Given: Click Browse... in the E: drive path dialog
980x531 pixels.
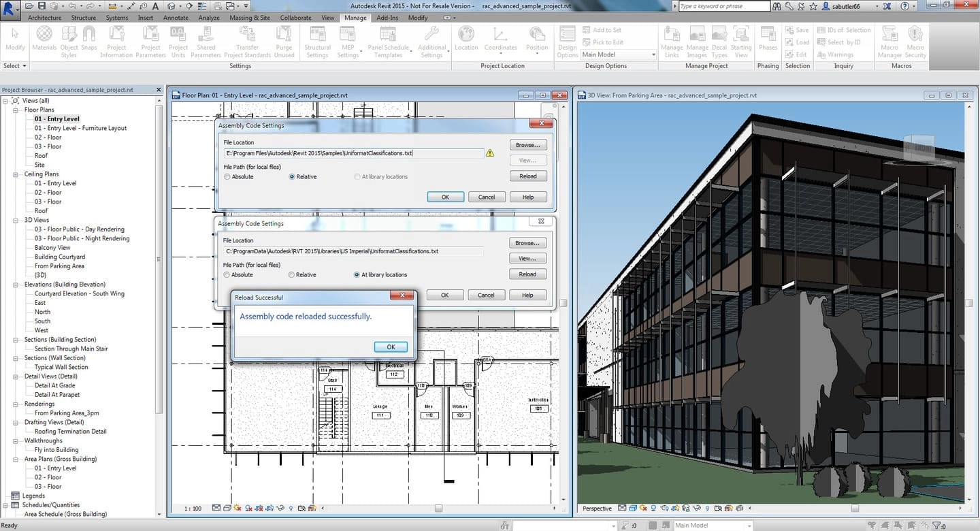Looking at the screenshot, I should pos(528,145).
